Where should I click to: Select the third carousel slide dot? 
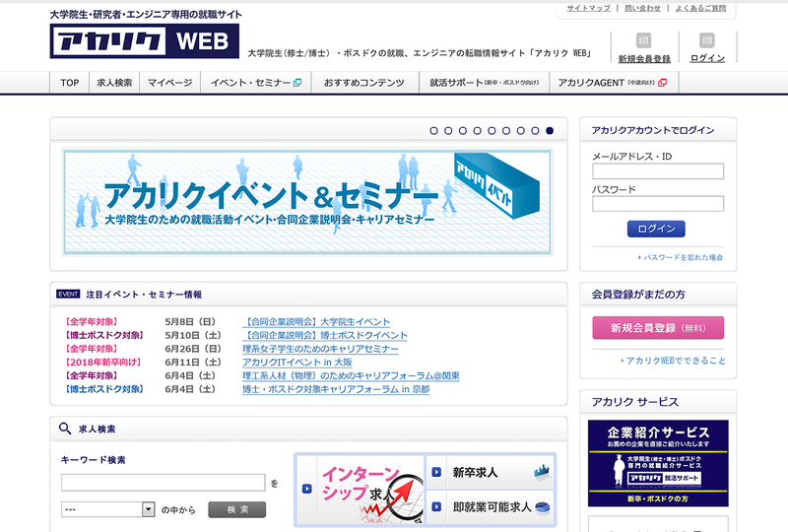(463, 131)
